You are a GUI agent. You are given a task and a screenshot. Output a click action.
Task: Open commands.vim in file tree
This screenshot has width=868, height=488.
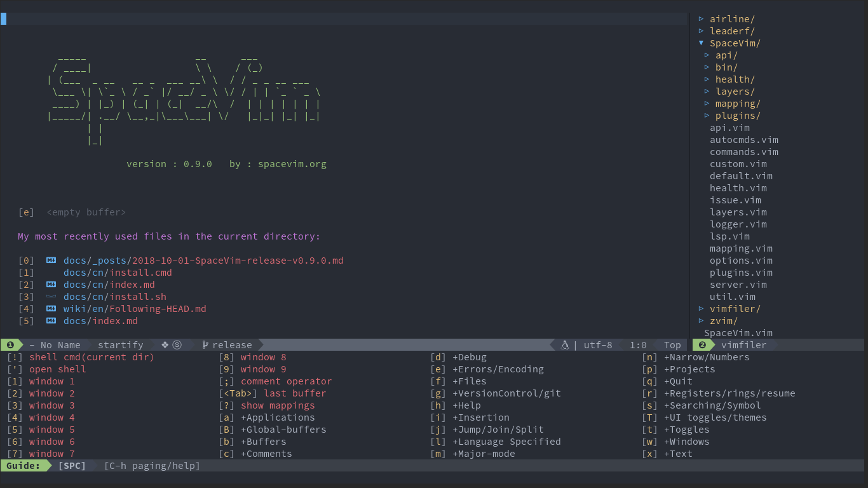(x=744, y=152)
